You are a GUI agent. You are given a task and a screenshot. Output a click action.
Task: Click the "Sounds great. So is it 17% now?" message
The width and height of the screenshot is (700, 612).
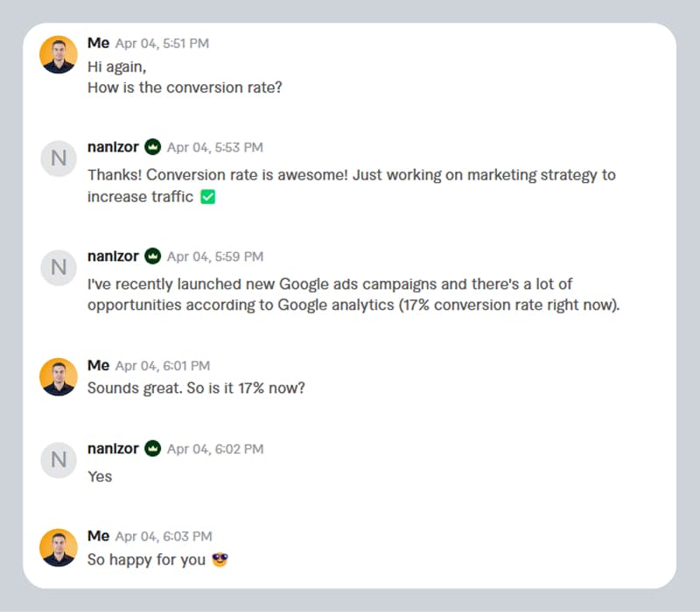coord(196,388)
